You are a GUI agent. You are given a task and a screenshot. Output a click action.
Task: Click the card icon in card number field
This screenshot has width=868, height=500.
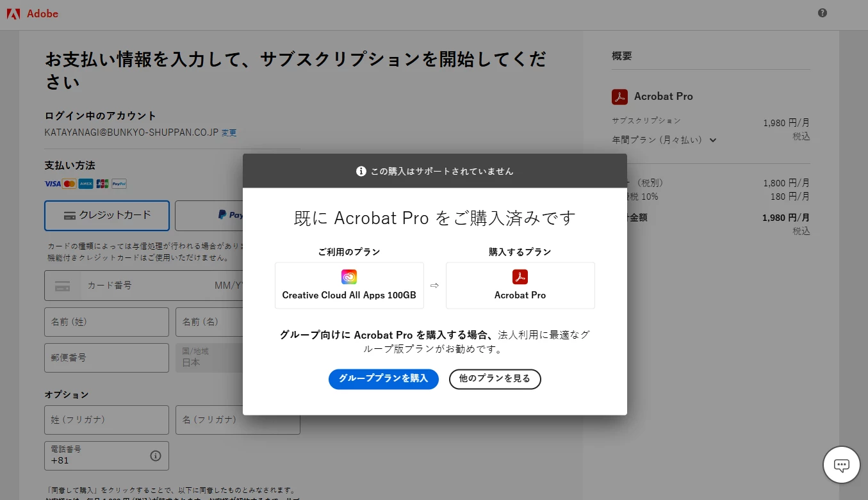coord(62,286)
